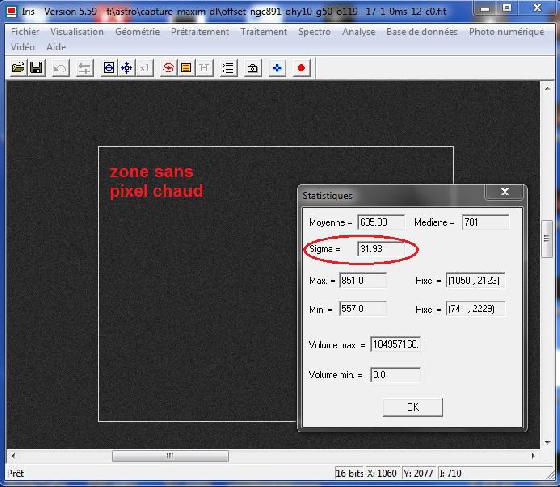
Task: Open the Prétraitement menu
Action: pos(200,32)
